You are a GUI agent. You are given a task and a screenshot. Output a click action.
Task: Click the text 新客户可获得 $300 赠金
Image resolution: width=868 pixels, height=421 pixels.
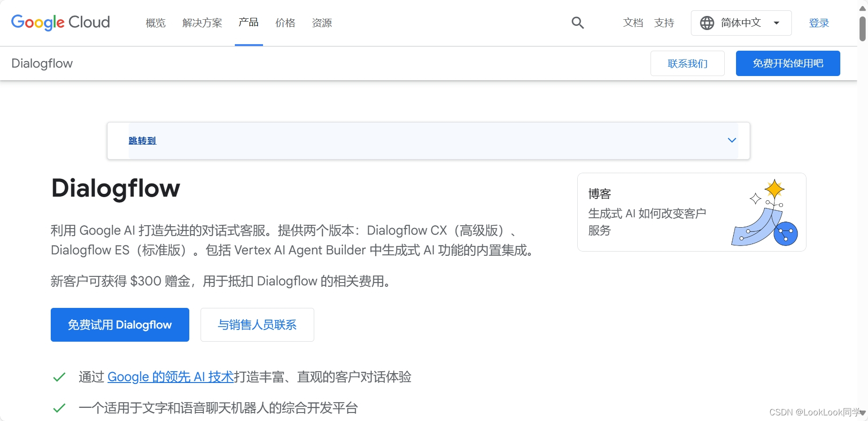click(120, 281)
